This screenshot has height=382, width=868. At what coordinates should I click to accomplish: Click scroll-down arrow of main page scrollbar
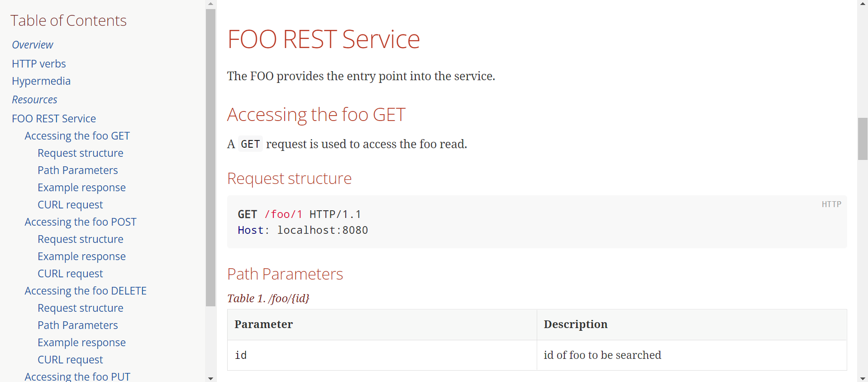(863, 378)
